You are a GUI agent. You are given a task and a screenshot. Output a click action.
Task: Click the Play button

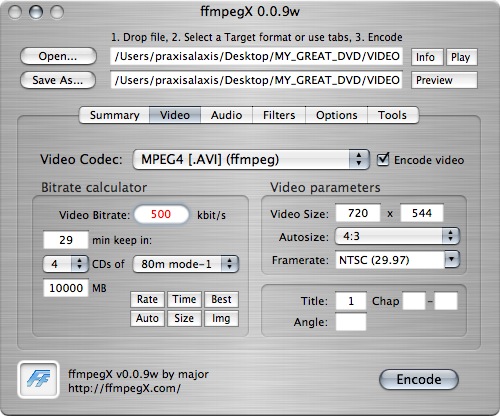(462, 57)
